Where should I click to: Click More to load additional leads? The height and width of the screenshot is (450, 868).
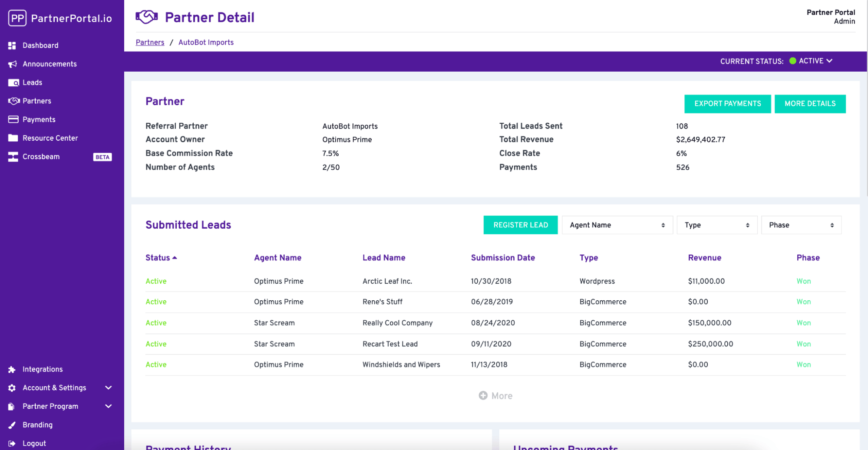(x=495, y=395)
